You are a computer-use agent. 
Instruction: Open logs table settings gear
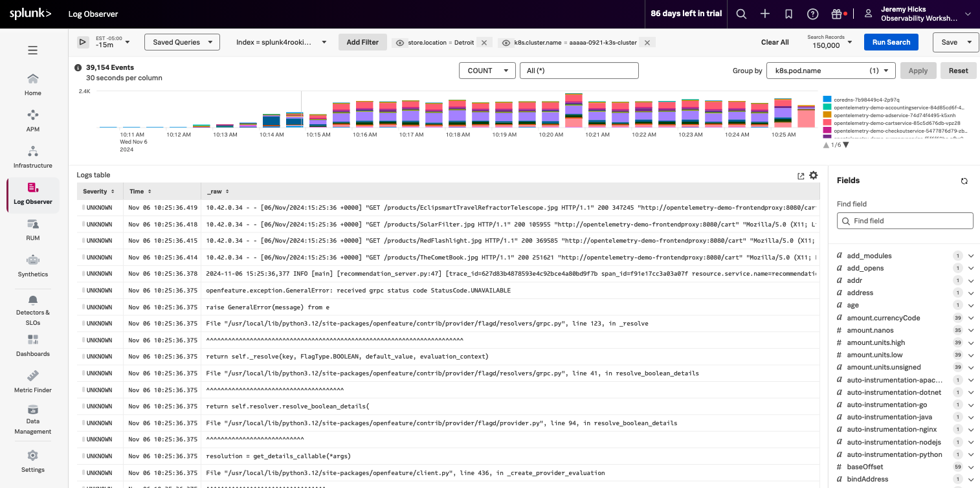tap(814, 175)
